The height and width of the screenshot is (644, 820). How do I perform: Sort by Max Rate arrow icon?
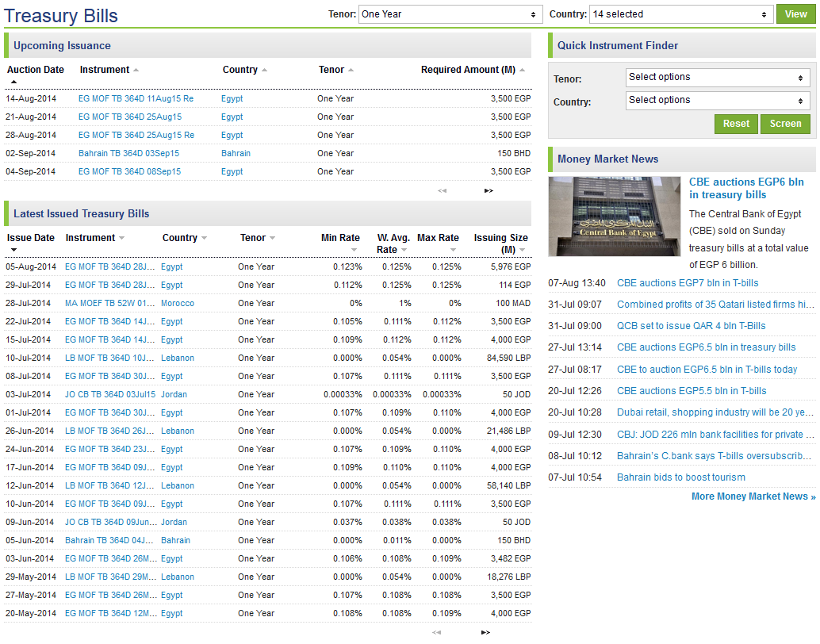453,250
